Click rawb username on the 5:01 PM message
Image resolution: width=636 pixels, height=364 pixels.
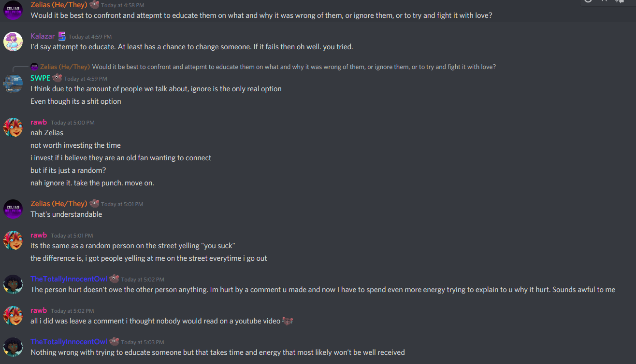tap(39, 235)
